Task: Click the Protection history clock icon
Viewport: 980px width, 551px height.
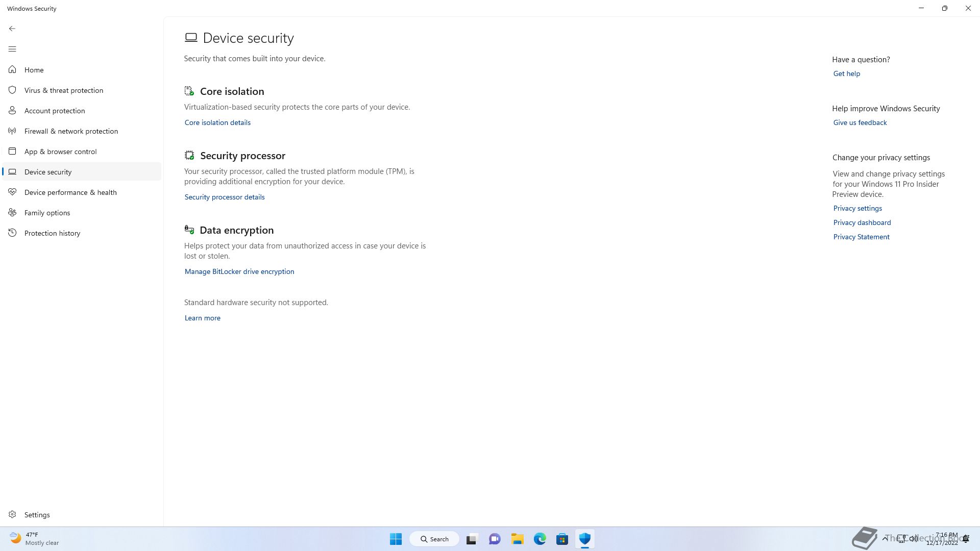Action: [12, 233]
